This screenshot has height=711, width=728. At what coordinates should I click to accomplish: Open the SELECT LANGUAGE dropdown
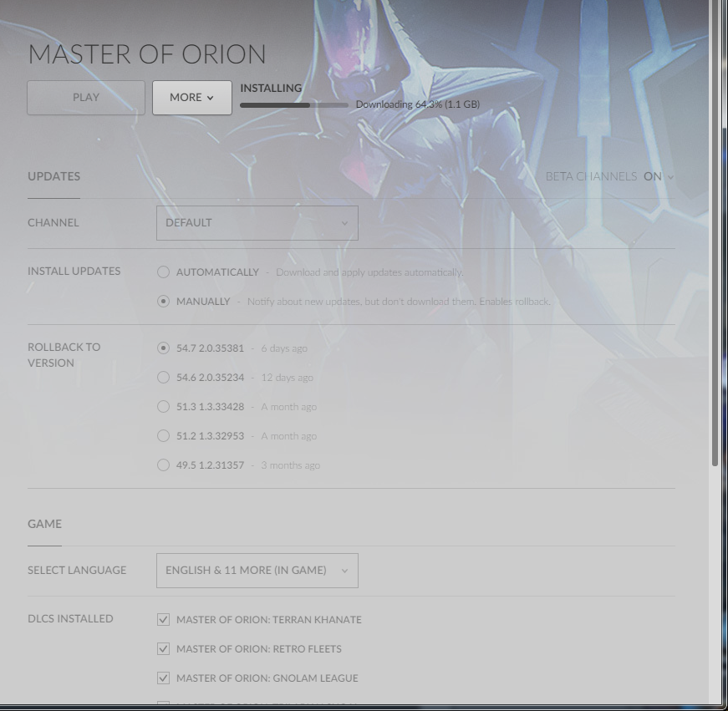(x=257, y=571)
